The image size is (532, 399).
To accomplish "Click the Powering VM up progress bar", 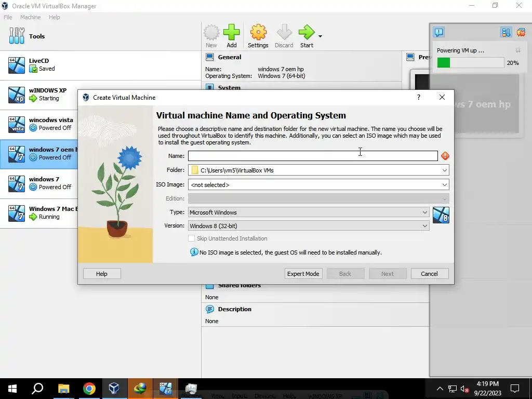I will [x=470, y=63].
